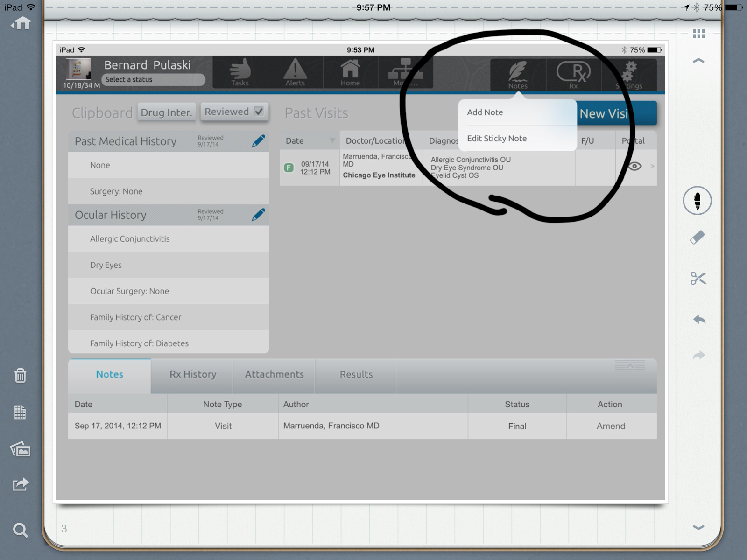The width and height of the screenshot is (747, 560).
Task: Go to previous page with up chevron
Action: (698, 61)
